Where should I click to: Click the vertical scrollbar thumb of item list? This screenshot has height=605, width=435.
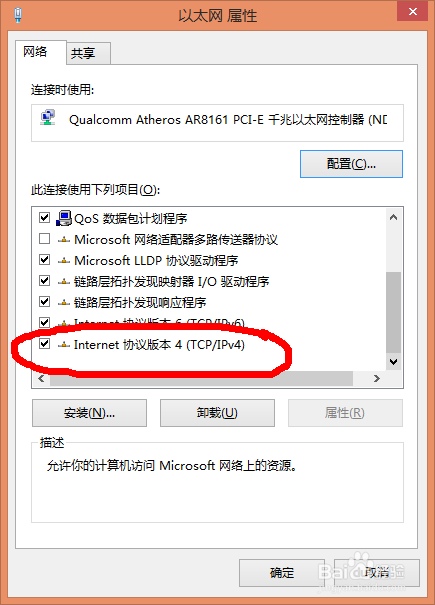pos(393,313)
